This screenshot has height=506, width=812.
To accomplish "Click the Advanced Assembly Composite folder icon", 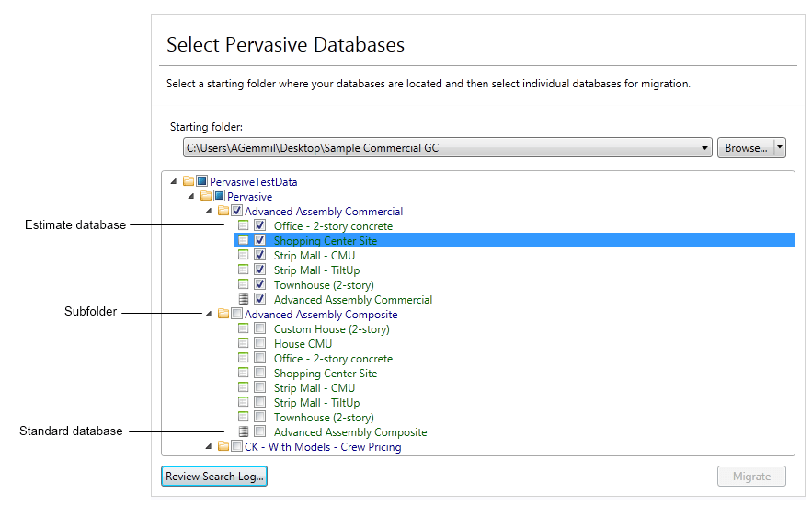I will (223, 314).
